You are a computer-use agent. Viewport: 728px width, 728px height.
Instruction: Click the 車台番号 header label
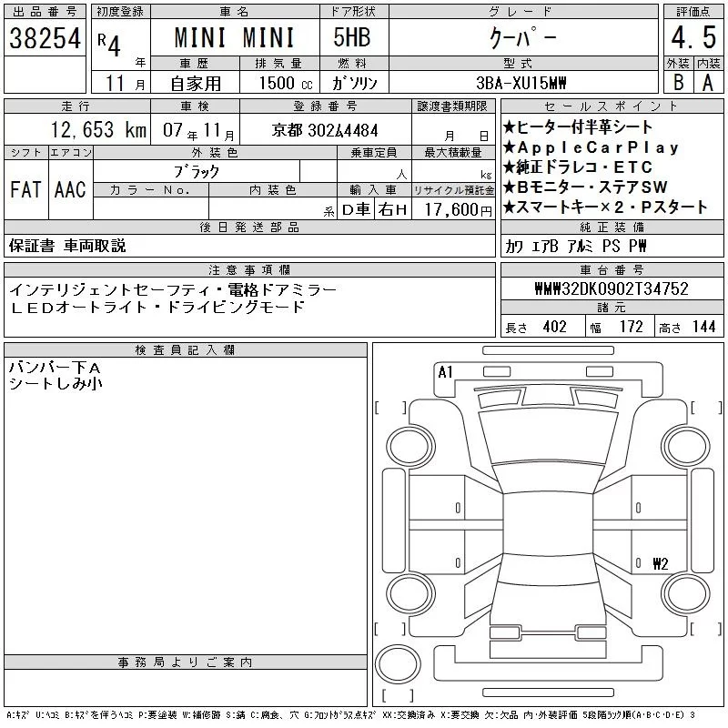(x=612, y=269)
